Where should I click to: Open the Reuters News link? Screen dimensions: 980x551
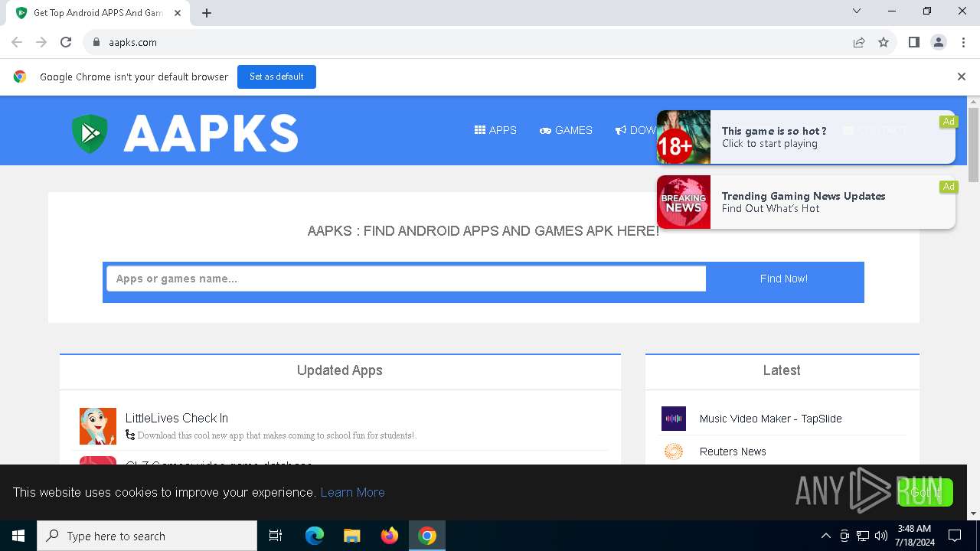coord(733,452)
